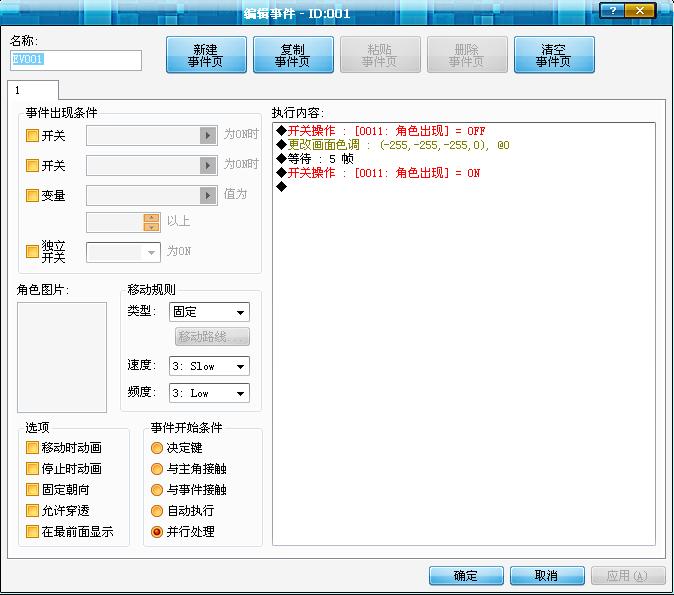This screenshot has height=595, width=674.
Task: Select the 与事件接触 trigger radio button
Action: click(157, 490)
